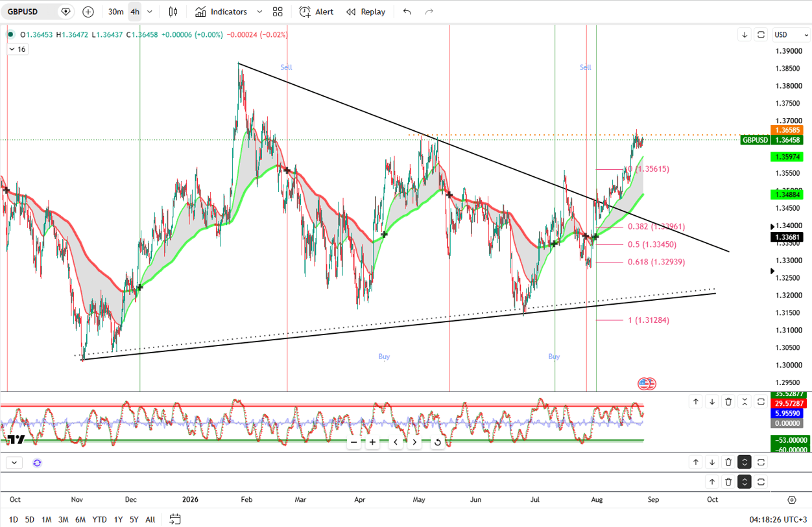812x527 pixels.
Task: Switch to the 30m timeframe
Action: 115,12
